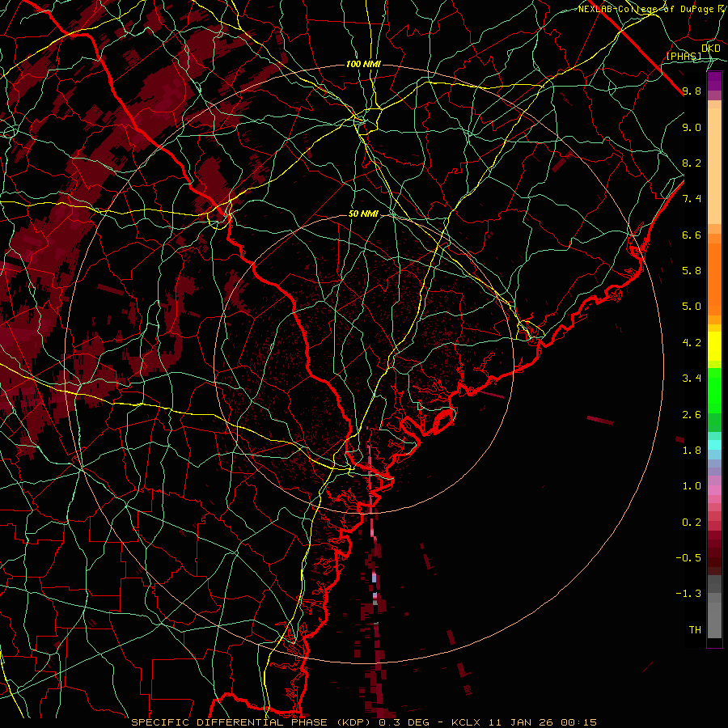Click the 6.6 value on the color scale

tap(692, 235)
